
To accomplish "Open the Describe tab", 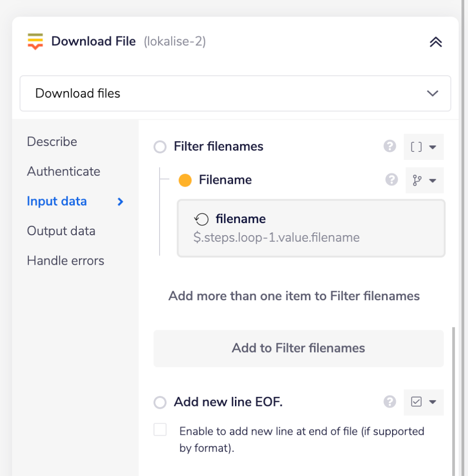I will pos(52,142).
